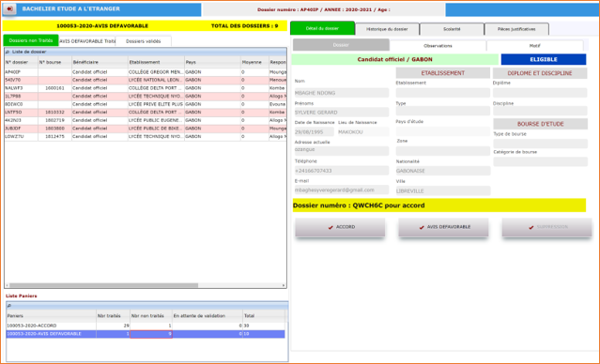Image resolution: width=600 pixels, height=364 pixels.
Task: Sort by N° bourse column header
Action: click(x=54, y=62)
